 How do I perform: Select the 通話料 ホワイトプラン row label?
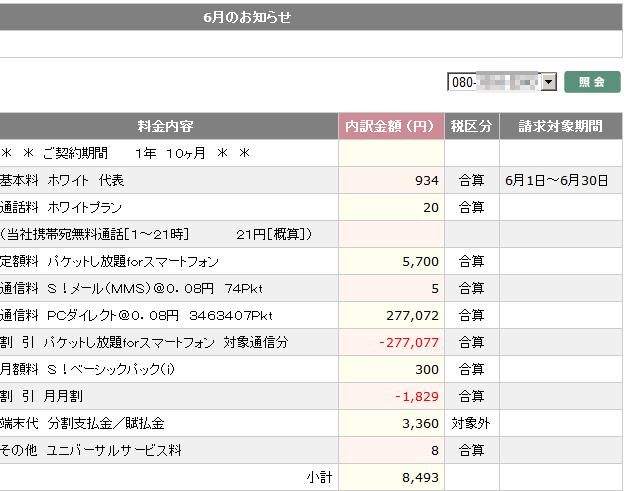pyautogui.click(x=61, y=207)
